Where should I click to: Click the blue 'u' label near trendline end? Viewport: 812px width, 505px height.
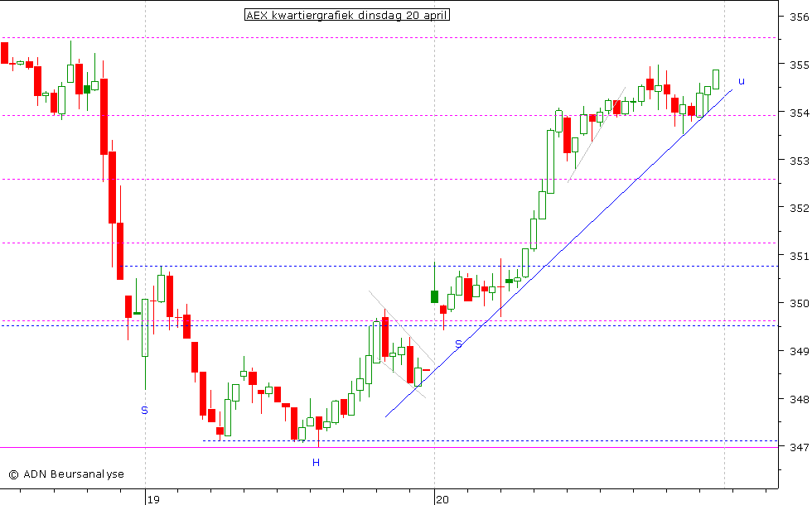pyautogui.click(x=741, y=81)
